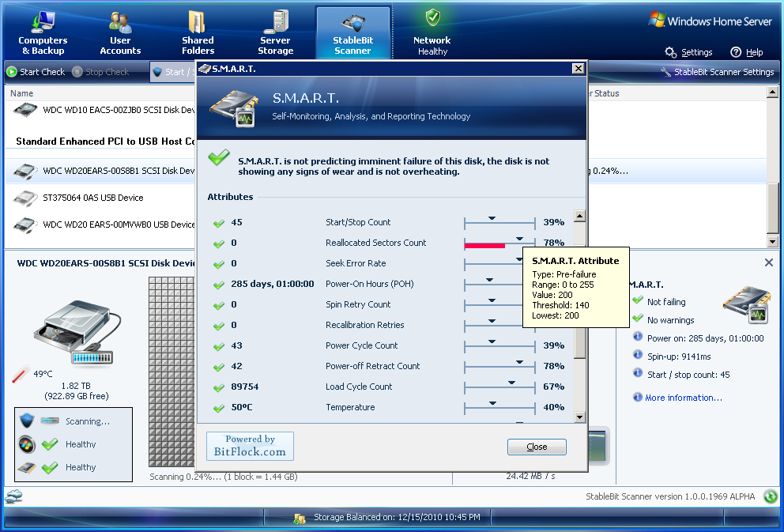Viewport: 784px width, 532px height.
Task: Click the Seek Error Rate checkmark icon
Action: click(x=218, y=264)
